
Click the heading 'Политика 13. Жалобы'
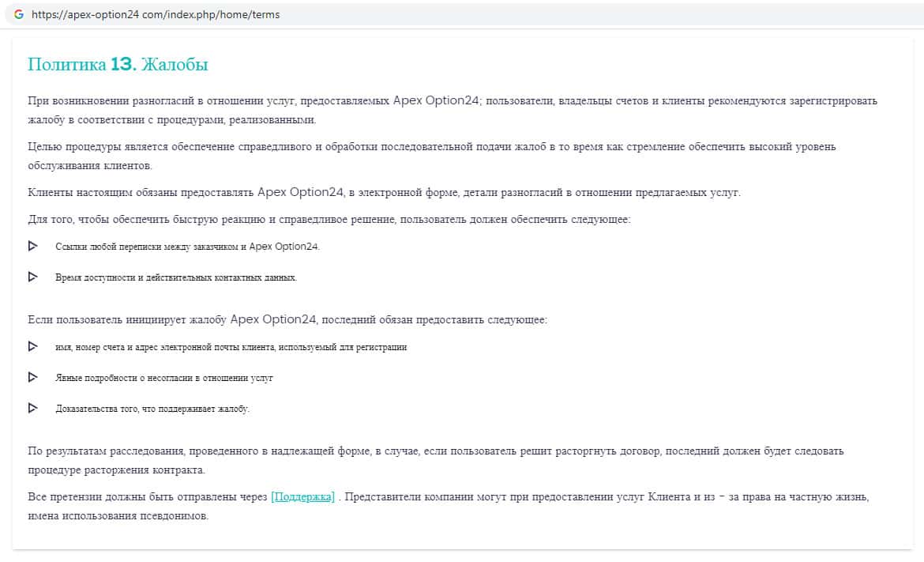coord(118,64)
